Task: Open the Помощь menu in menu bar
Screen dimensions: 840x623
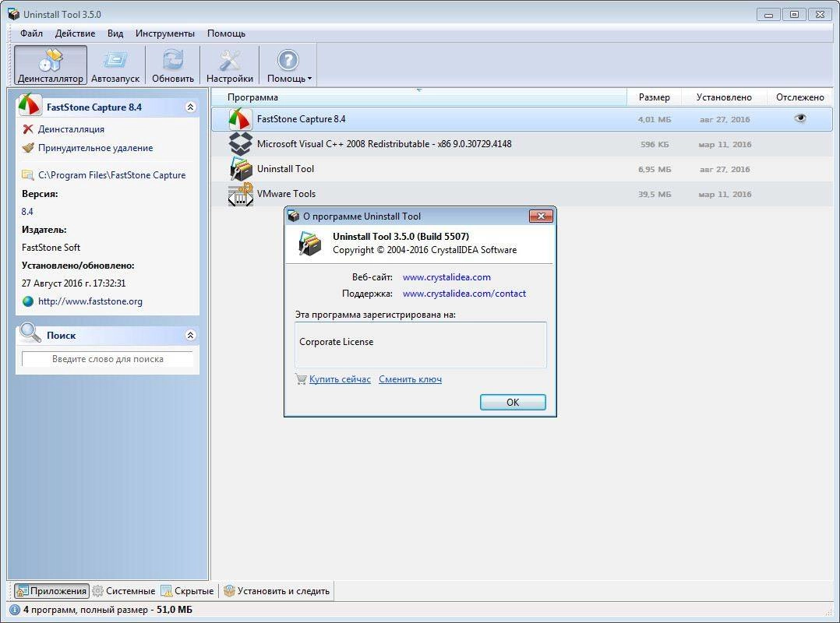Action: (226, 33)
